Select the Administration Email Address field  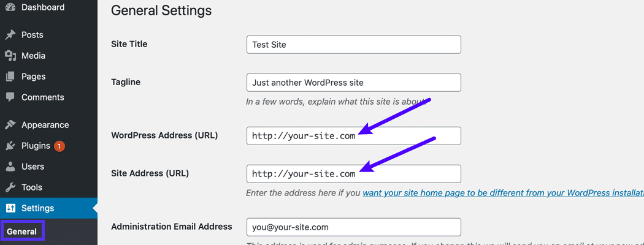tap(353, 227)
